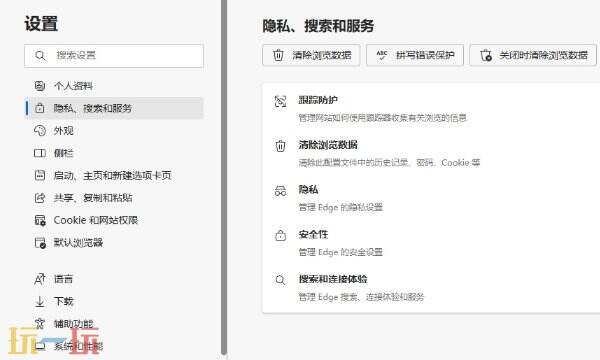Click the share icon beside 共享、复制和粘贴
Image resolution: width=600 pixels, height=360 pixels.
[40, 198]
